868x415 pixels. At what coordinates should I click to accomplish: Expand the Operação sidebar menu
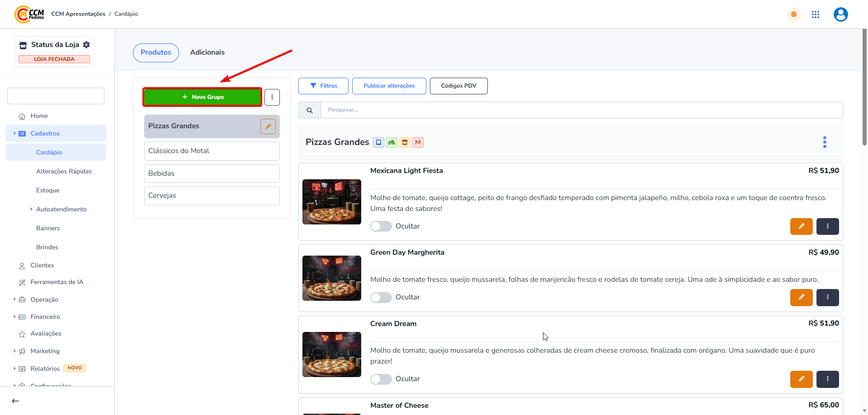point(44,299)
